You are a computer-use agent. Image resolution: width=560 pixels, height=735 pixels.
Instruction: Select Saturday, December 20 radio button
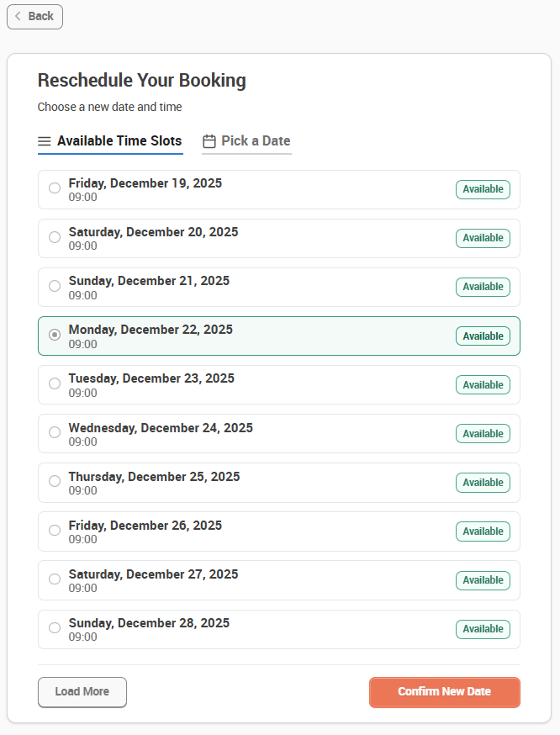click(x=55, y=237)
